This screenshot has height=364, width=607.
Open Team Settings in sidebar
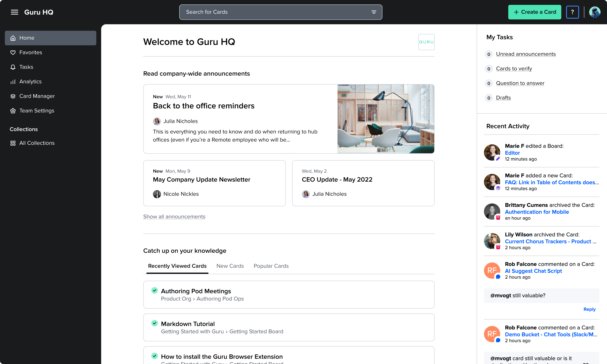tap(51, 111)
